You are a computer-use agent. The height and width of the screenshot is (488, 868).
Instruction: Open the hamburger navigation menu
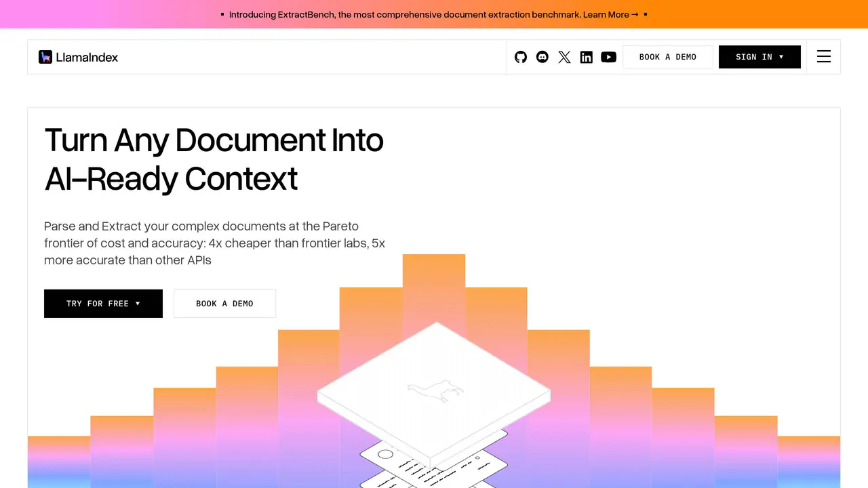(x=824, y=57)
